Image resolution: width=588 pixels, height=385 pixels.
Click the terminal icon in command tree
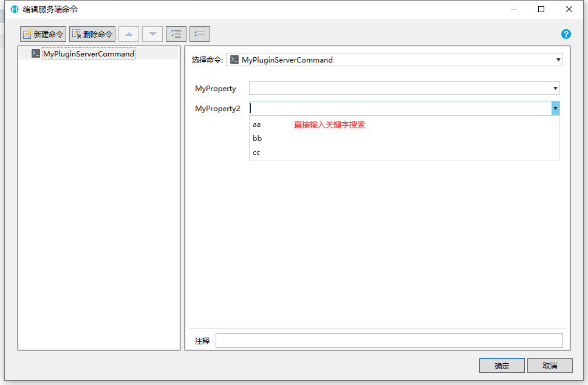coord(36,53)
